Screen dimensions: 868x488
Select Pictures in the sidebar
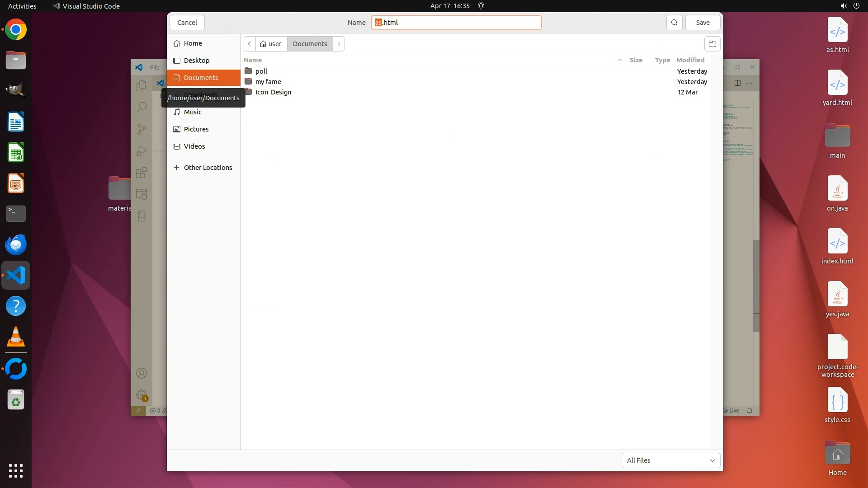[196, 129]
